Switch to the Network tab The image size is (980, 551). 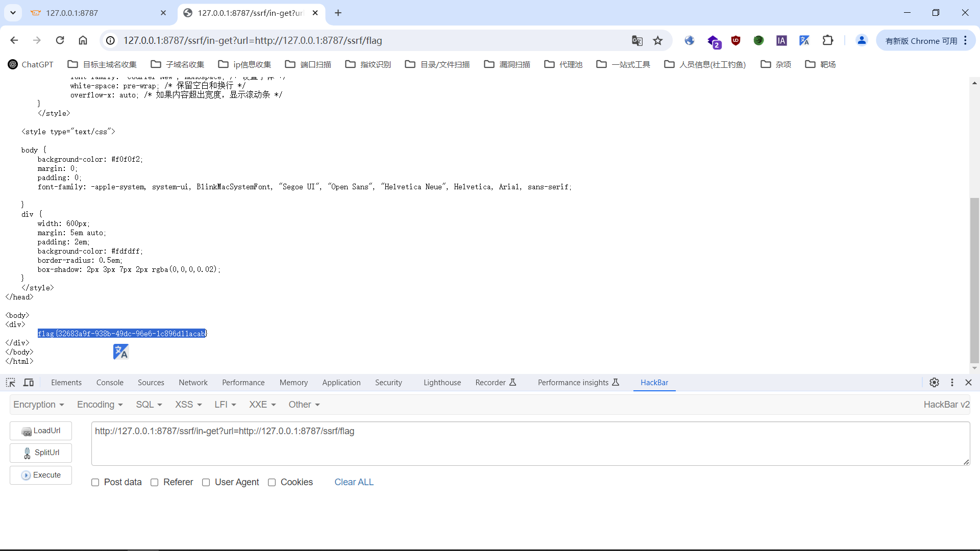pos(193,383)
